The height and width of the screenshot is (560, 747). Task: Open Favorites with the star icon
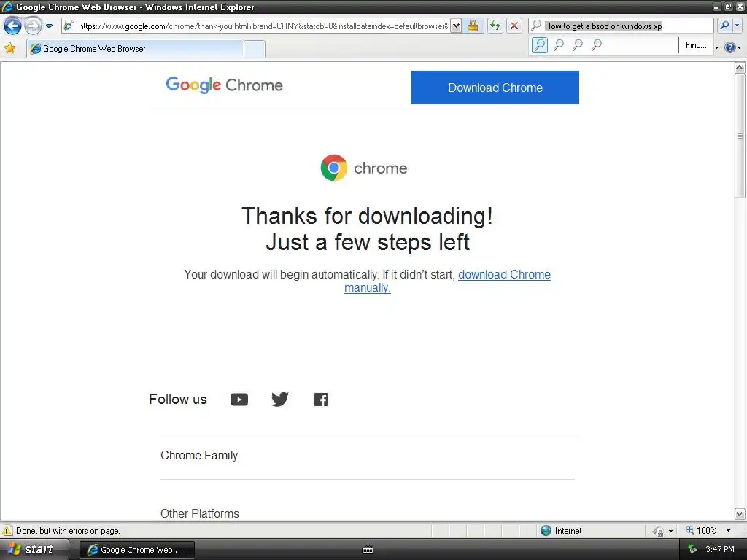10,48
